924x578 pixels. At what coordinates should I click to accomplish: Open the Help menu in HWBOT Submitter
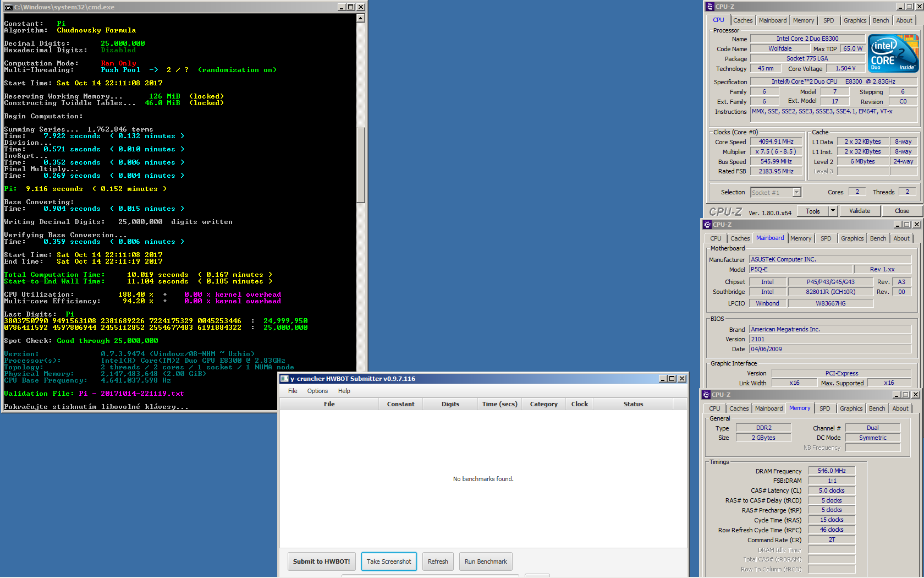pyautogui.click(x=344, y=391)
